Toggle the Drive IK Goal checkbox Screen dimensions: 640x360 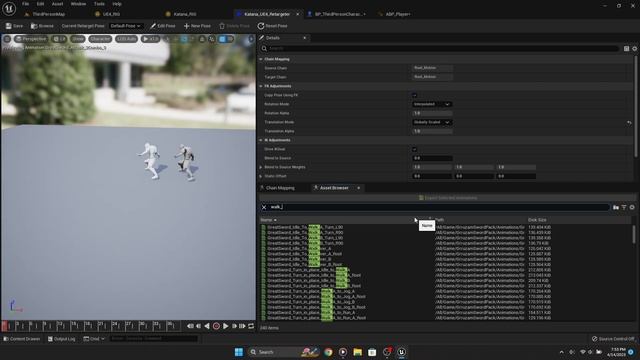415,149
